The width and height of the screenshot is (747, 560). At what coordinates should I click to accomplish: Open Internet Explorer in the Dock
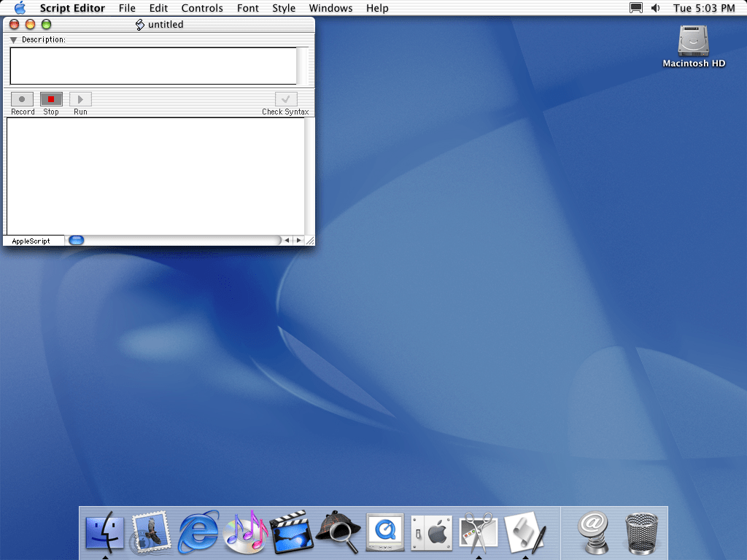coord(198,532)
